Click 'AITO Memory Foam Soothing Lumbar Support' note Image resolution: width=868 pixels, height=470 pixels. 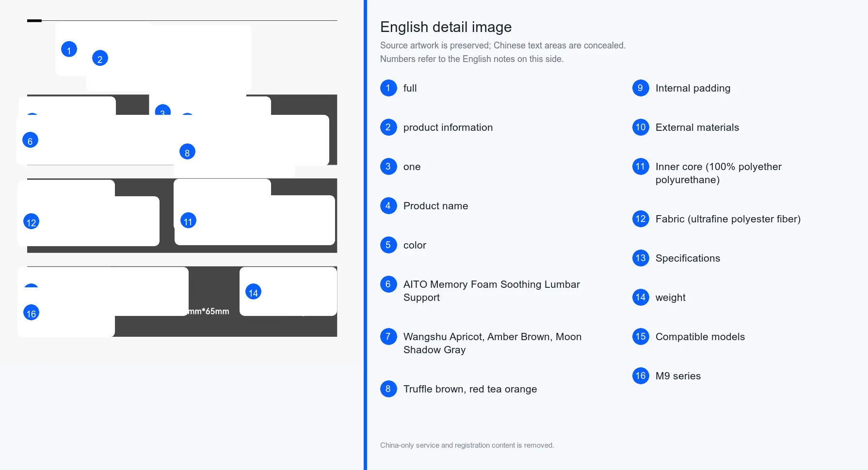click(x=492, y=291)
